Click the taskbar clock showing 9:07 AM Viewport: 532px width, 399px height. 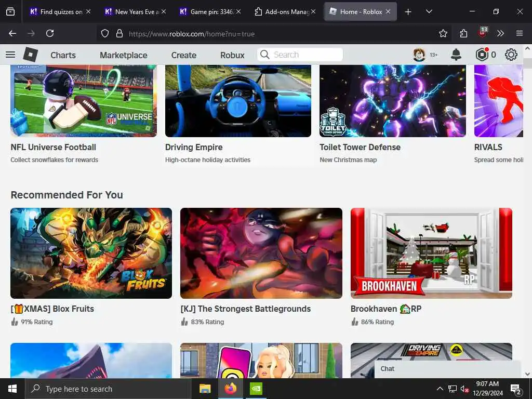pyautogui.click(x=487, y=389)
